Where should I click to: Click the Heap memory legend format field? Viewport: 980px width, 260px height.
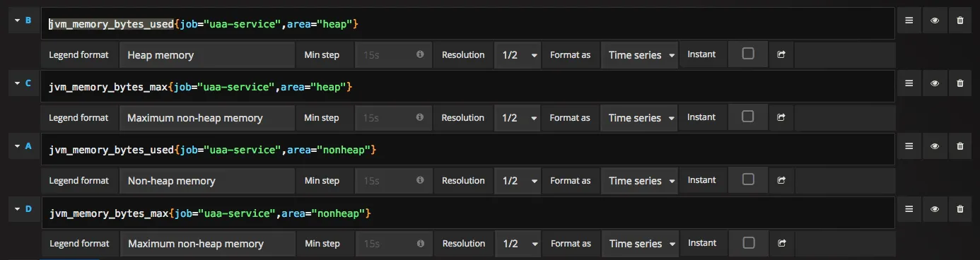[206, 54]
